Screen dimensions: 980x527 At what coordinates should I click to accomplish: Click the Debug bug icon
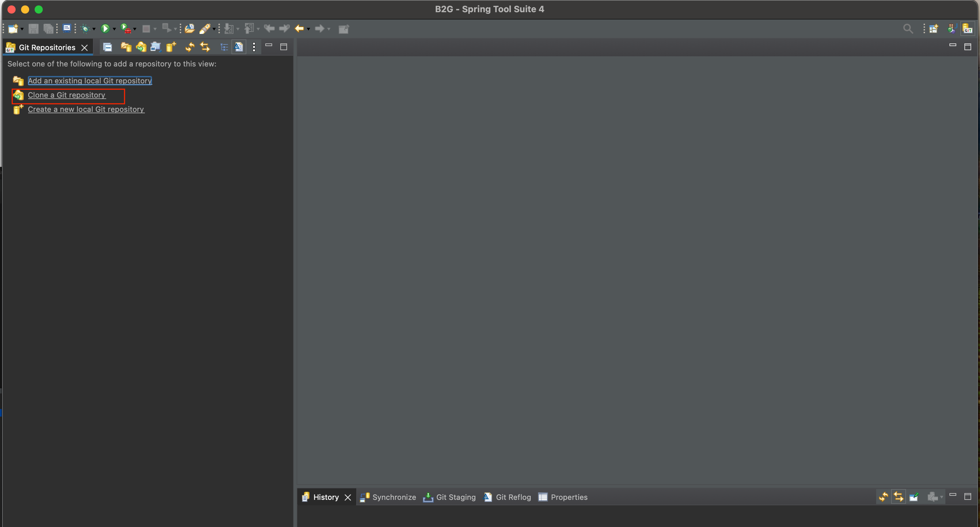[85, 28]
